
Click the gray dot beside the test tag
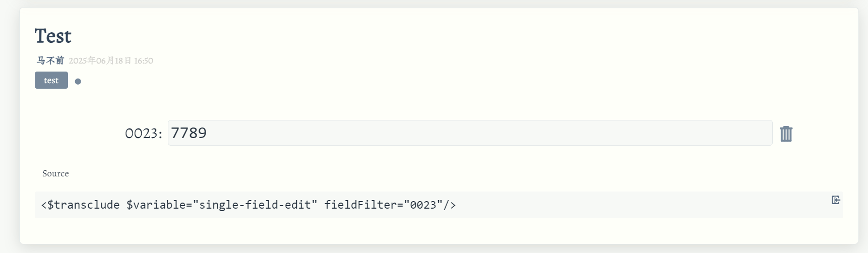(x=78, y=81)
